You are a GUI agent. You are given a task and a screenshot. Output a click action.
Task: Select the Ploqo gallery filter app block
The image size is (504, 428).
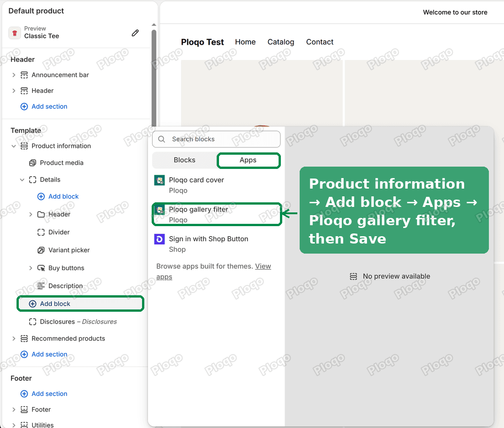[217, 215]
